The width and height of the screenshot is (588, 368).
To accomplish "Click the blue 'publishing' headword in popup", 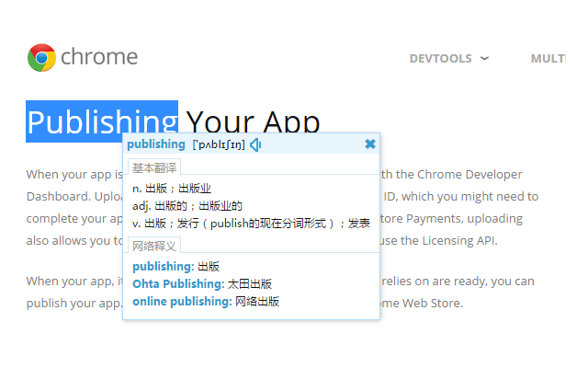I will point(156,144).
